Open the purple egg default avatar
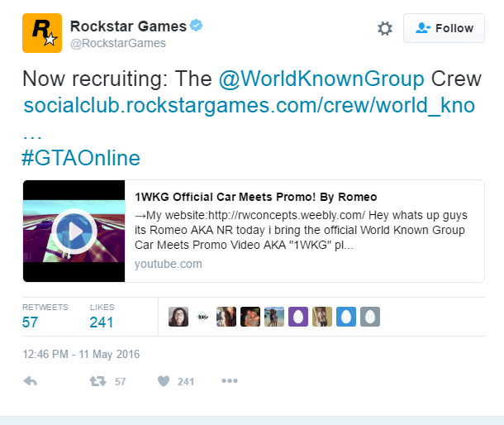Viewport: 504px width, 425px height. 298,317
